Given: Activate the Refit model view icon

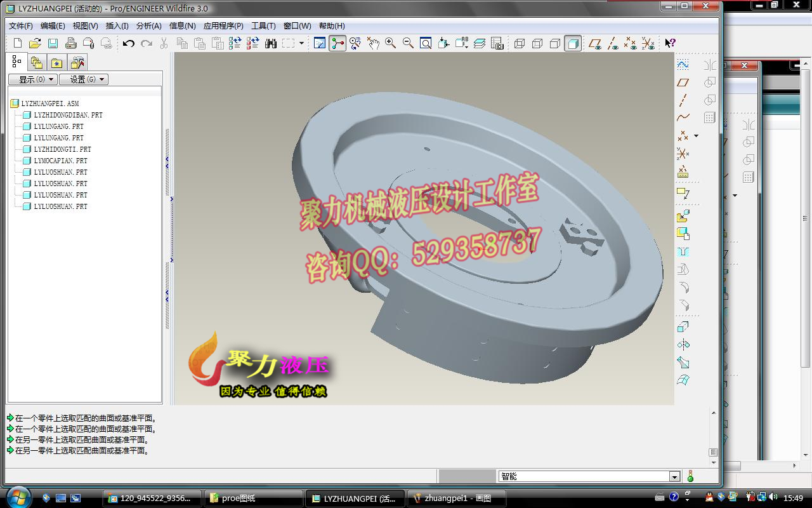Looking at the screenshot, I should coord(426,43).
